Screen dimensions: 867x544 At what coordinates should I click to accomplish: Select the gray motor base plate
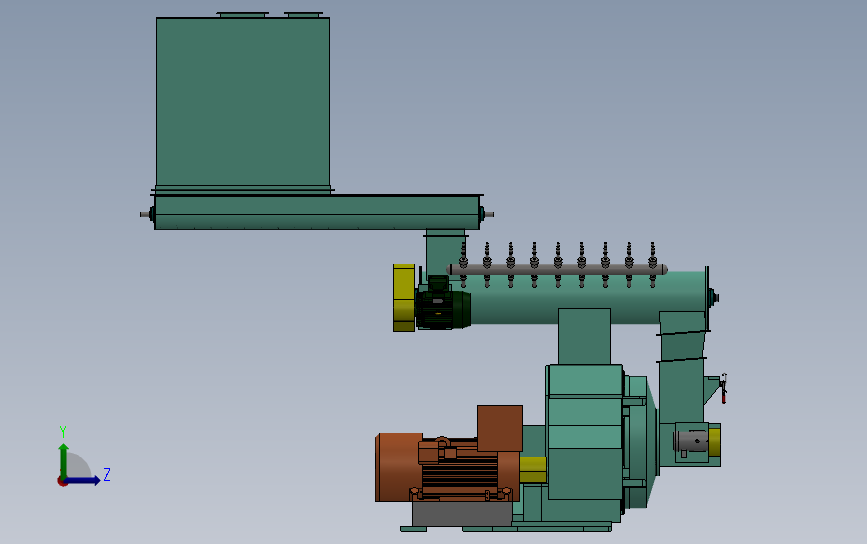462,514
